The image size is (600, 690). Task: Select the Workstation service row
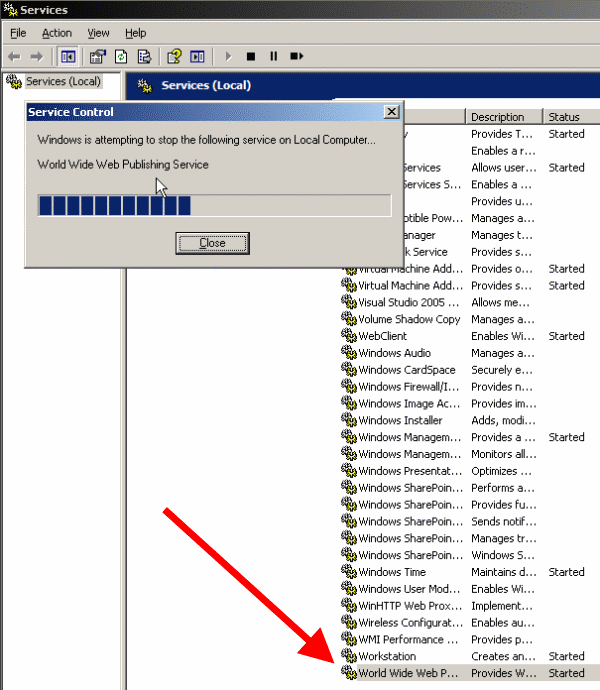click(470, 656)
